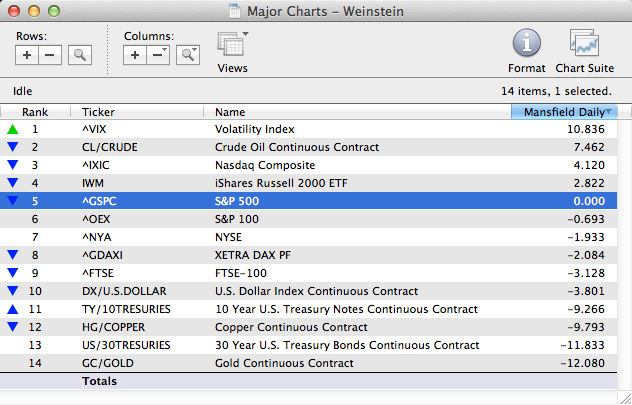Image resolution: width=632 pixels, height=405 pixels.
Task: Click the blue down arrow beside CL/CRUDE
Action: click(12, 147)
